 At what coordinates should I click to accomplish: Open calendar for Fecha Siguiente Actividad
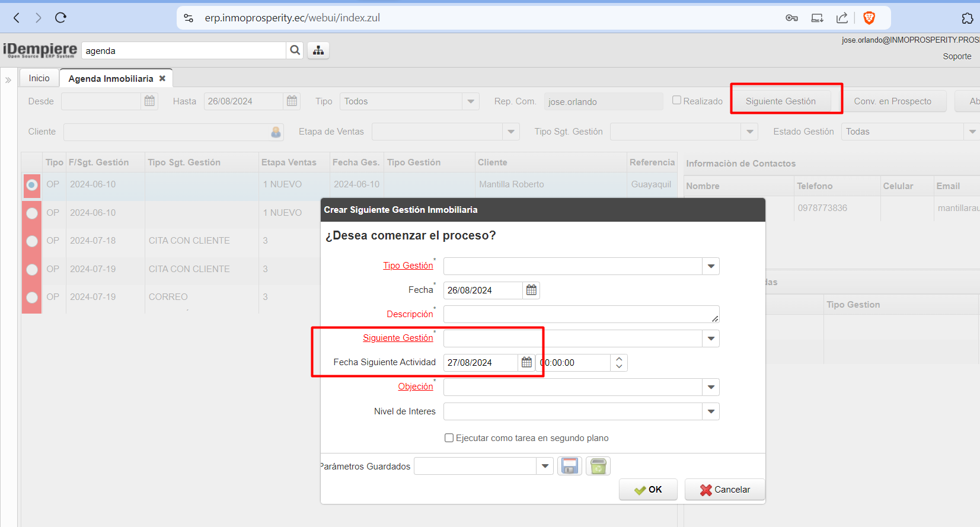point(526,362)
